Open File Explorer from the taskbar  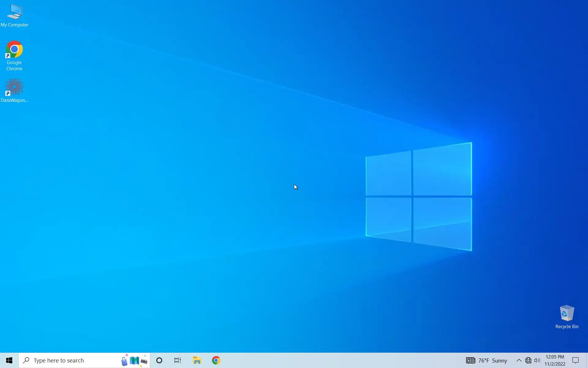(x=197, y=360)
